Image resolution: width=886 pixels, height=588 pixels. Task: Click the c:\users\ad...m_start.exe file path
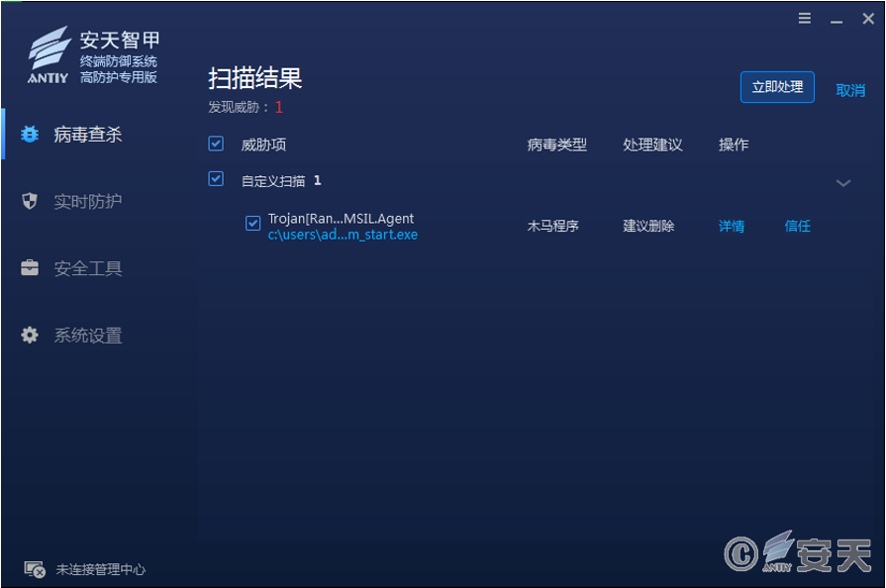[x=343, y=235]
